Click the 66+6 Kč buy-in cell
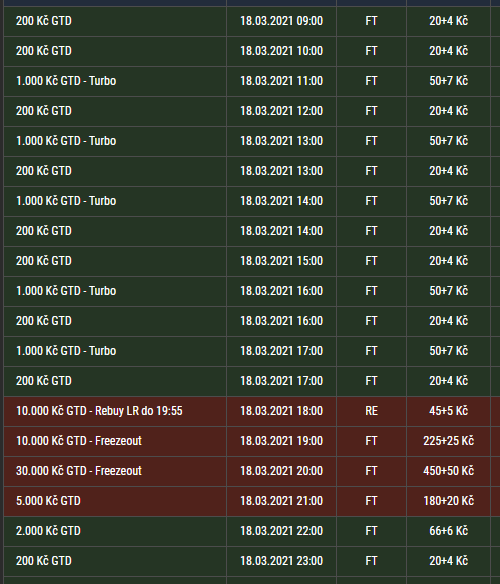This screenshot has height=584, width=500. pos(448,531)
